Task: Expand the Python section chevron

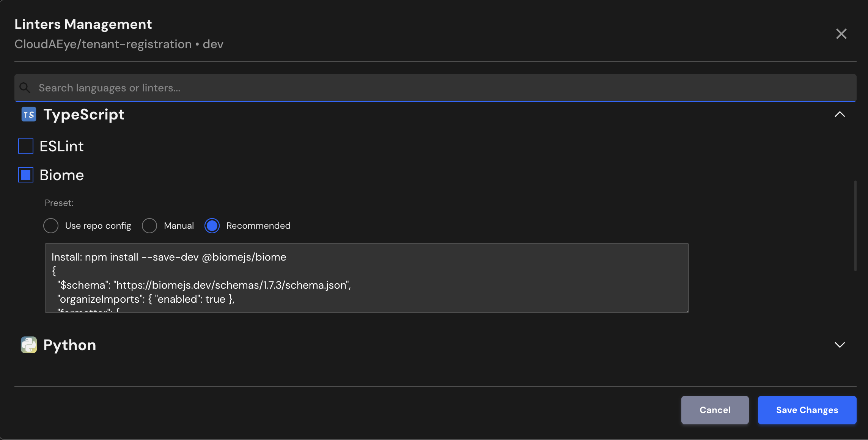Action: click(x=840, y=345)
